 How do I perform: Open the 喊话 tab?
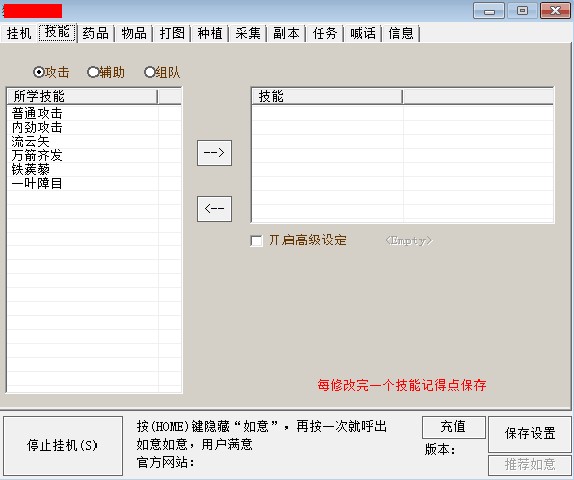click(x=363, y=33)
